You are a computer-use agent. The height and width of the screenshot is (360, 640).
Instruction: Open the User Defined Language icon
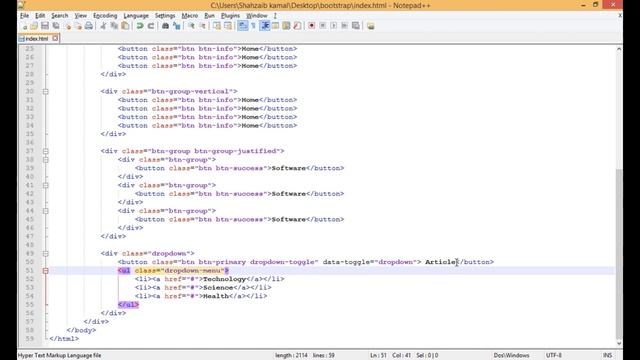point(276,26)
